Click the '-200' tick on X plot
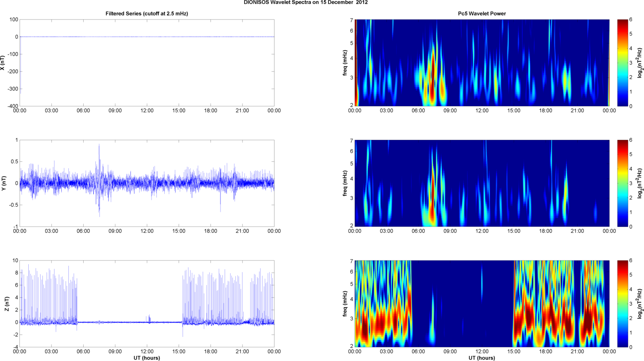The width and height of the screenshot is (644, 361). [x=13, y=71]
